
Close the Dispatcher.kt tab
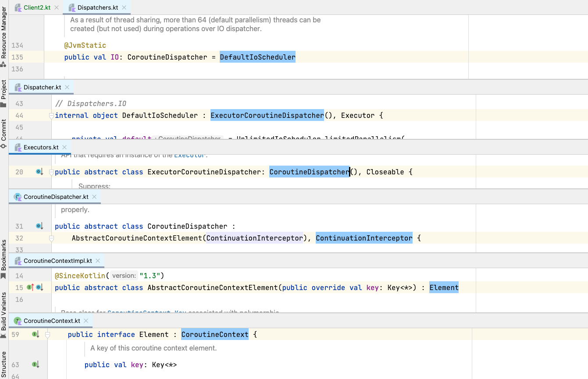point(67,87)
